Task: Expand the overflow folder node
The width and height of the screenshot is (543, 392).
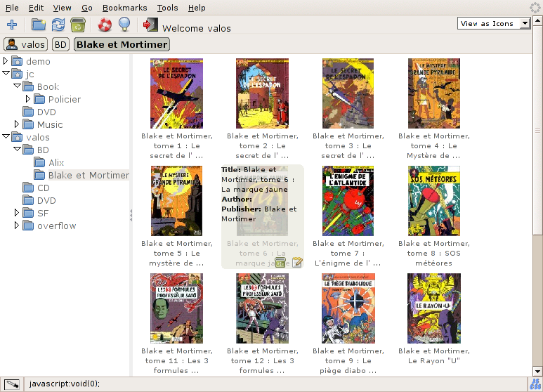Action: 16,226
